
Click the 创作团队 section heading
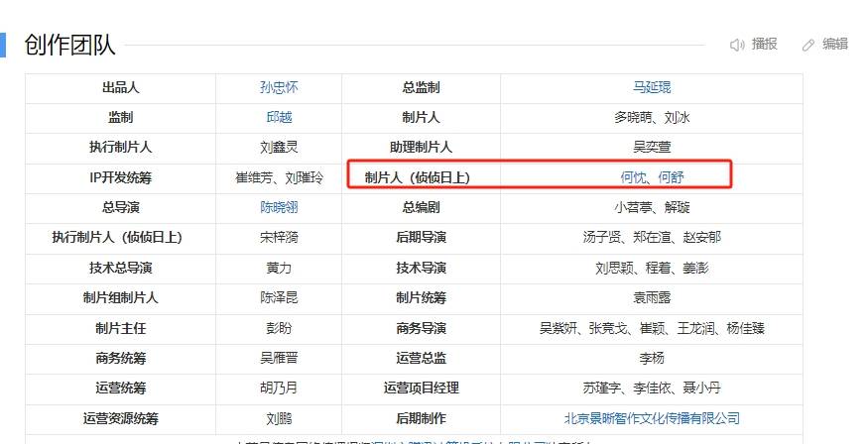point(69,45)
